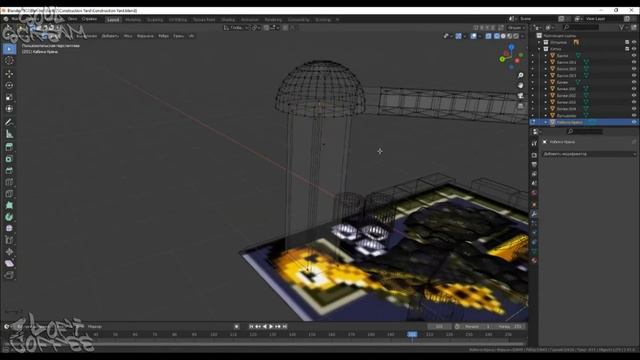Pick the Annotate pencil tool
Image resolution: width=640 pixels, height=360 pixels.
click(9, 122)
